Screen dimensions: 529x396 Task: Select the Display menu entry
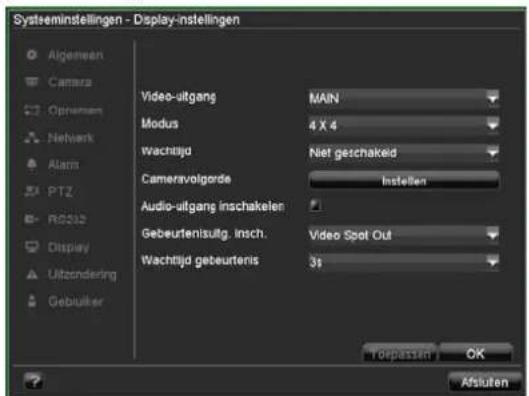point(68,248)
